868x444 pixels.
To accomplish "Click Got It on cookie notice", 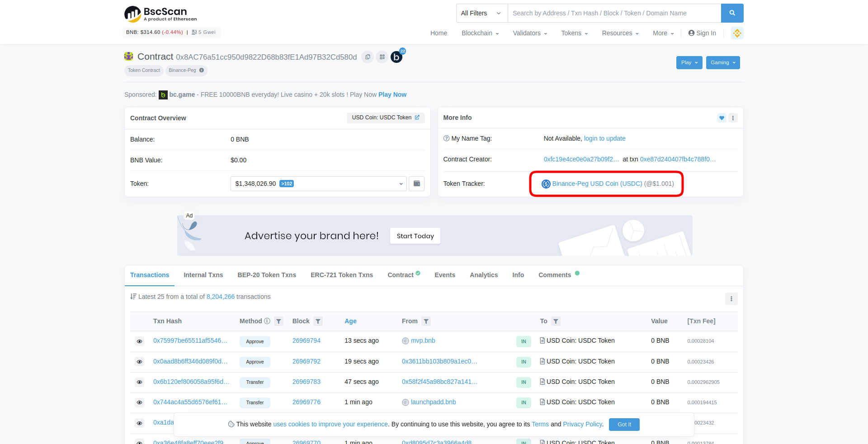I will pyautogui.click(x=624, y=425).
